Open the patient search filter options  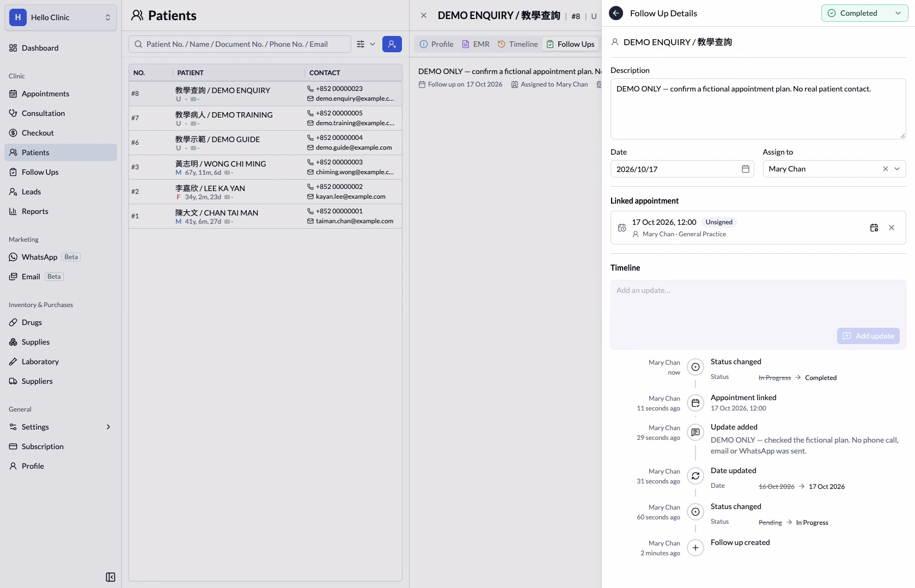[x=365, y=44]
